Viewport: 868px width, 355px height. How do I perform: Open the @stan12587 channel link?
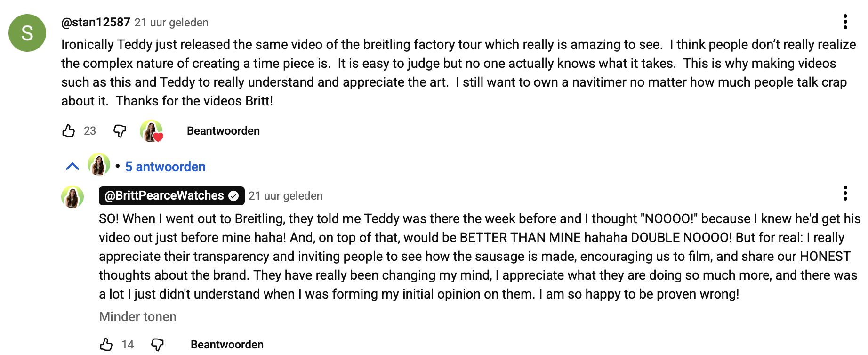tap(96, 23)
